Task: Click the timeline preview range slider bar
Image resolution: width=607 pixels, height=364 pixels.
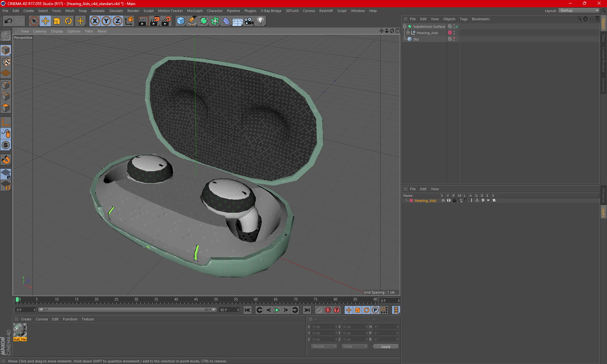Action: (x=127, y=310)
